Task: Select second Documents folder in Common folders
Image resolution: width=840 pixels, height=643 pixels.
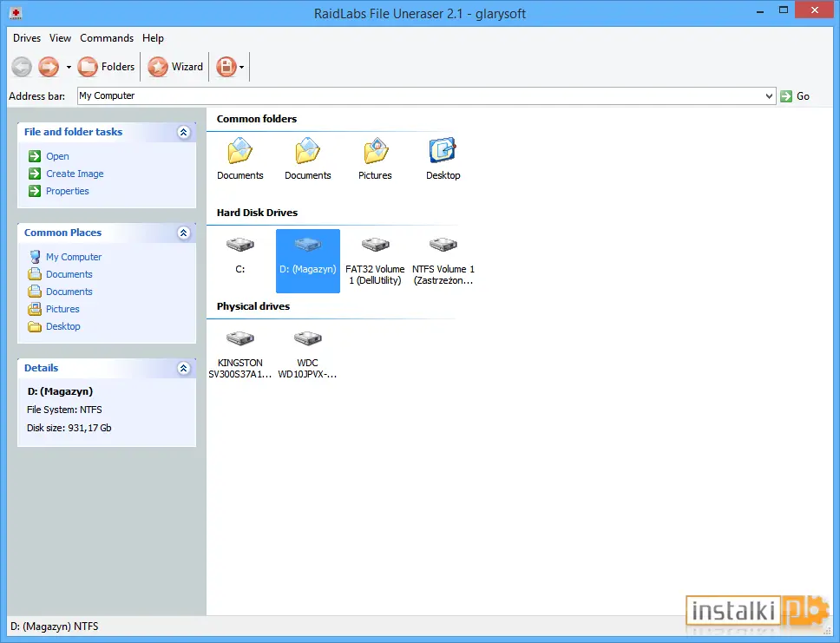Action: (307, 159)
